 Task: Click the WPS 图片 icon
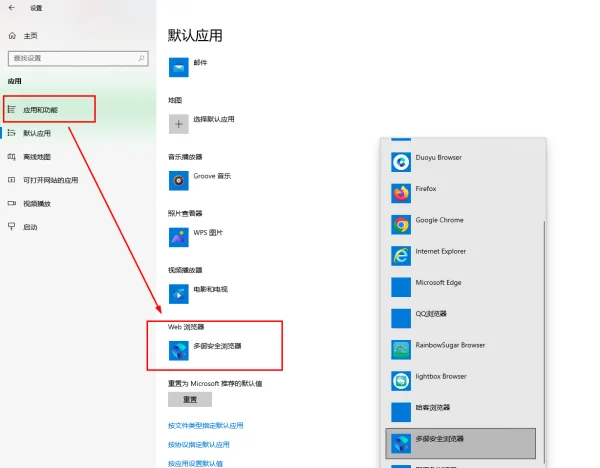179,237
